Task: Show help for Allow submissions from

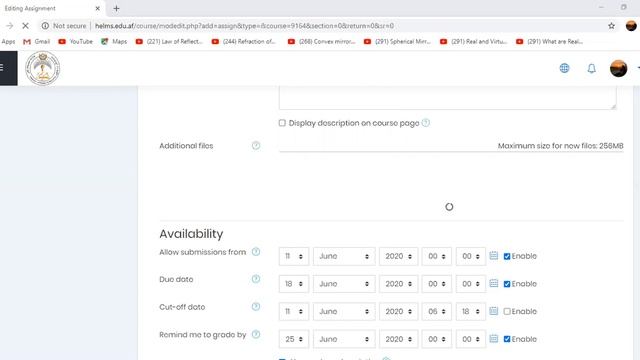Action: (256, 251)
